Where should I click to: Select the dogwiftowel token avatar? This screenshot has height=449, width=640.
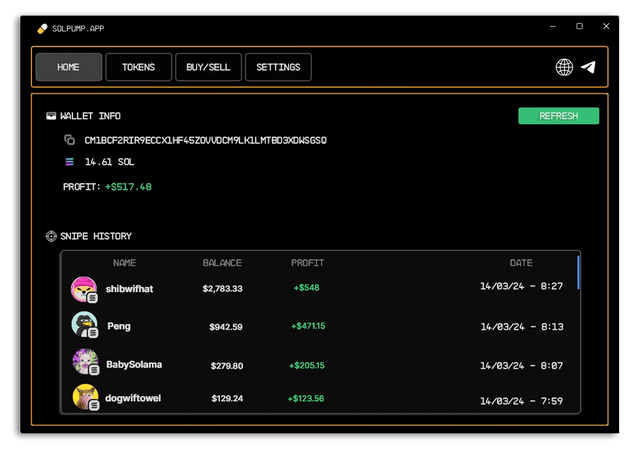(x=83, y=398)
